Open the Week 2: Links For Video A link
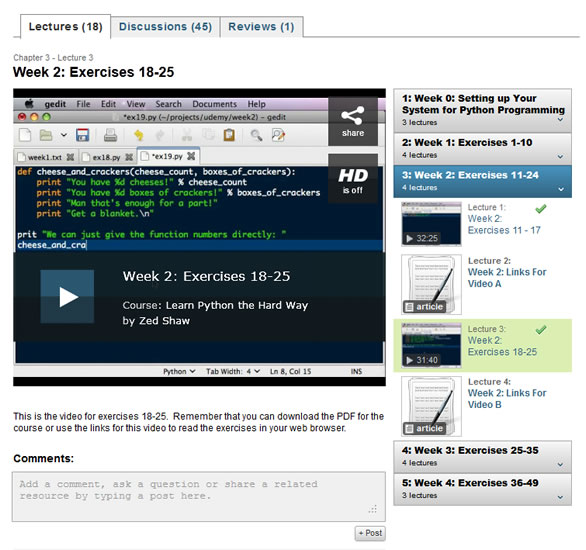This screenshot has height=550, width=586. point(507,278)
